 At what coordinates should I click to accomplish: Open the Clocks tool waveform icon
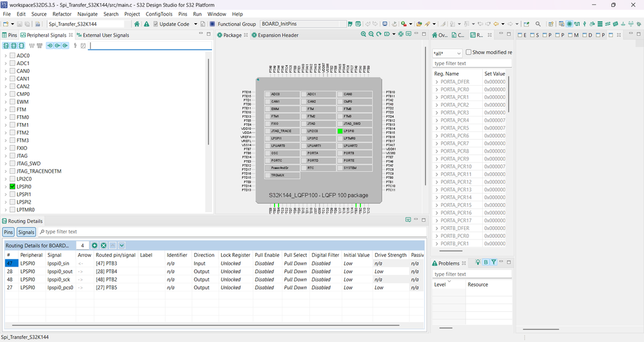[577, 24]
